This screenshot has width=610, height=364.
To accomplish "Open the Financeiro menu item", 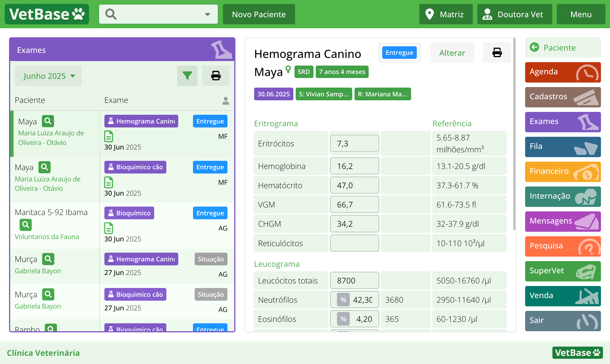I will pyautogui.click(x=562, y=172).
